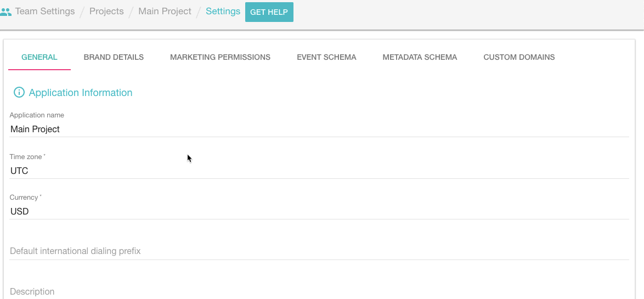644x299 pixels.
Task: Go to the CUSTOM DOMAINS tab
Action: coord(519,57)
